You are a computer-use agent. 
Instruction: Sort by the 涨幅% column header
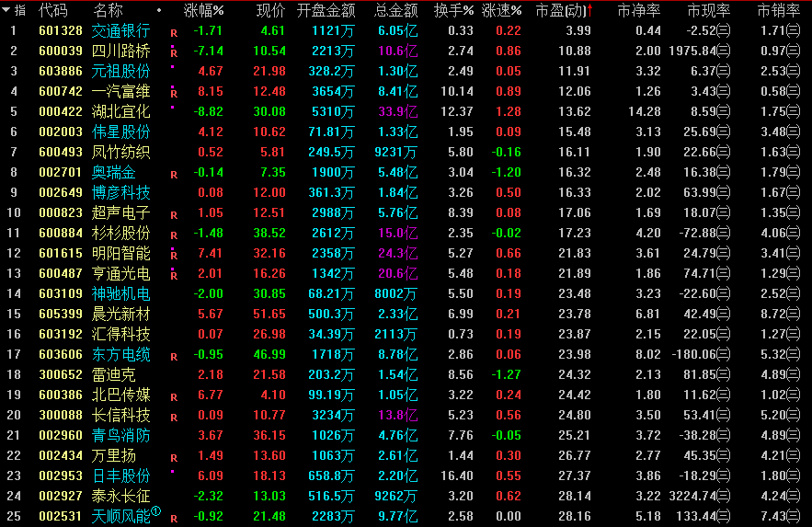pos(203,10)
